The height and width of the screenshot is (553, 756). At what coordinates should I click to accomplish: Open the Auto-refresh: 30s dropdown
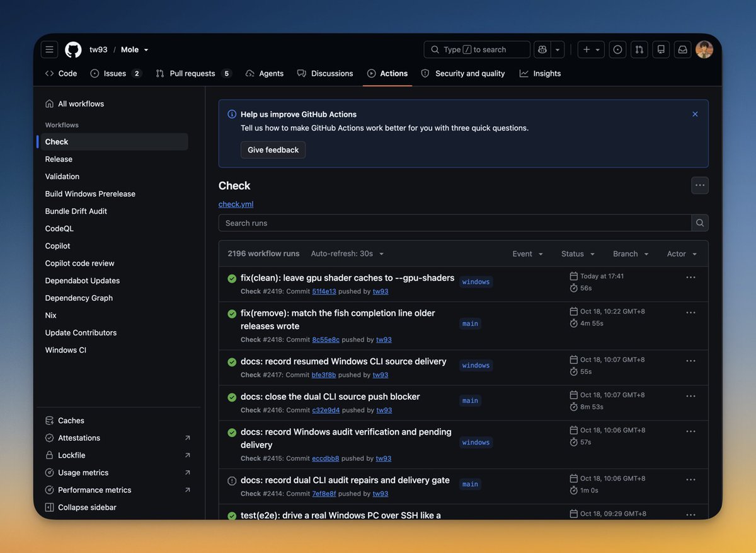click(347, 253)
